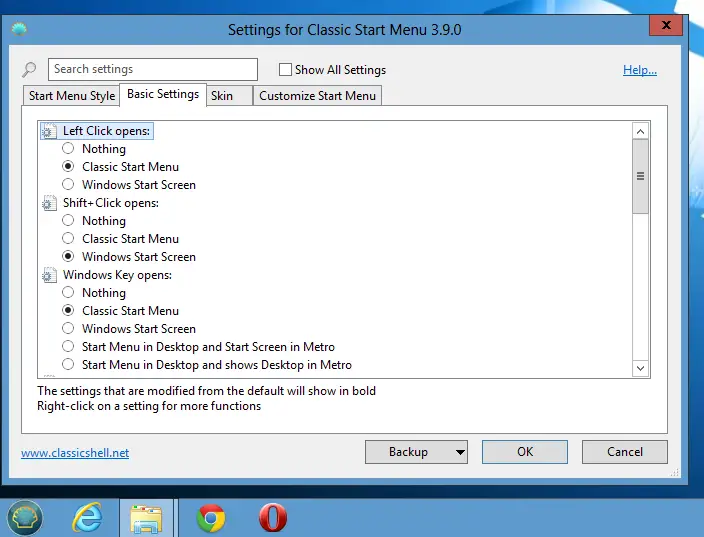Select Windows Start Screen under Windows Key opens
Screen dimensions: 704x537
click(68, 328)
